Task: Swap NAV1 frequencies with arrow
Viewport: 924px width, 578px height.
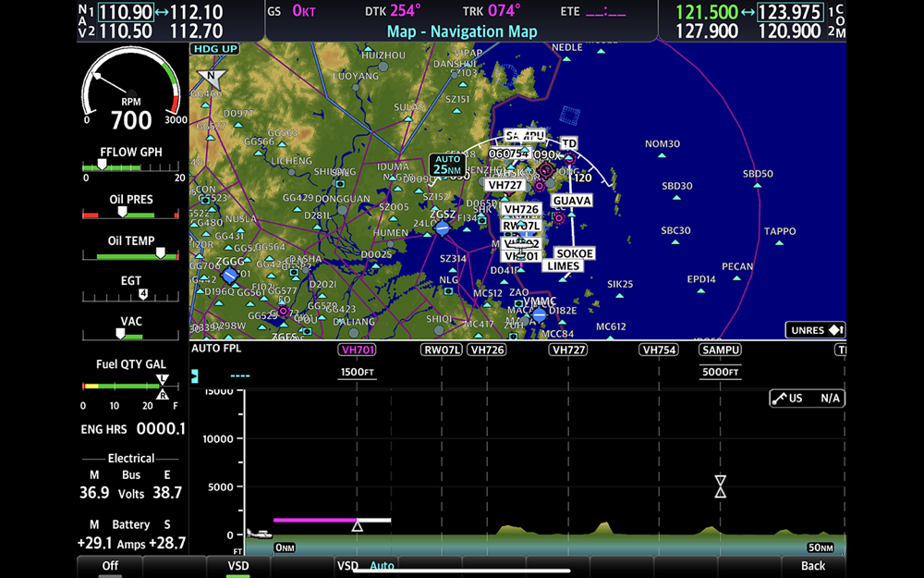Action: [162, 12]
